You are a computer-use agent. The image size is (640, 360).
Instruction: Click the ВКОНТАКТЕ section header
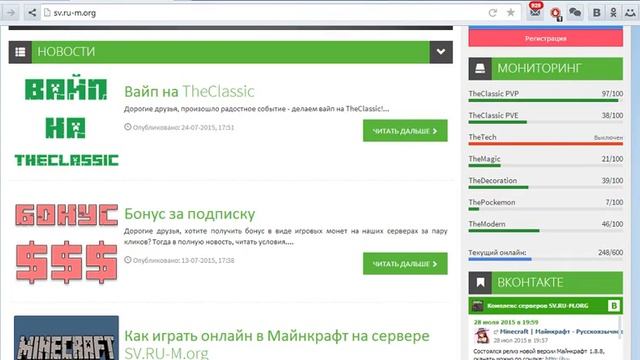(x=546, y=282)
